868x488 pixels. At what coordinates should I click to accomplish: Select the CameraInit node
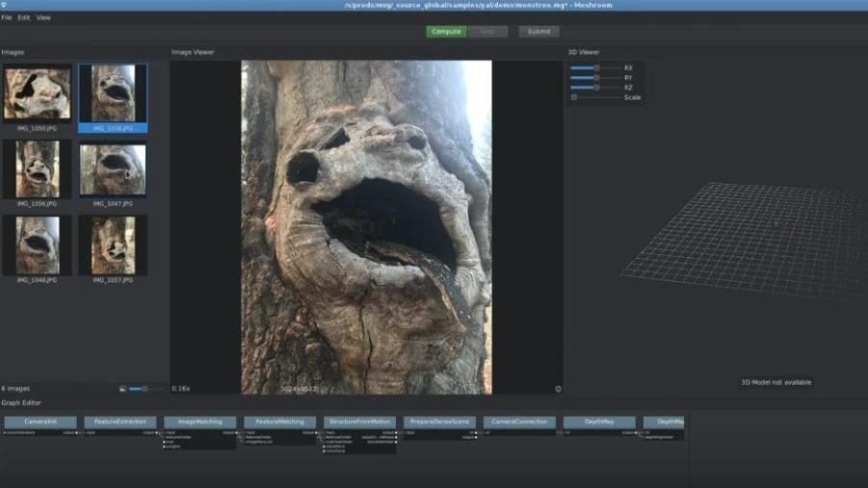point(40,423)
